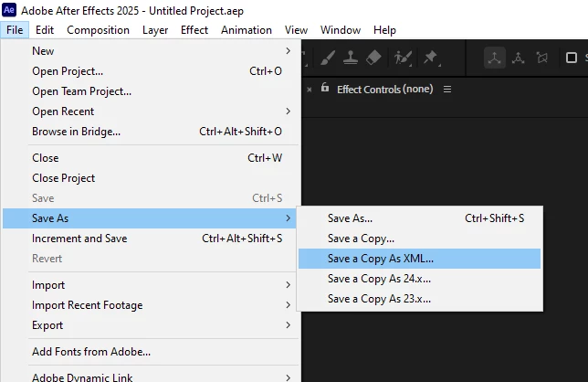588x382 pixels.
Task: Select the Puppet Pin tool
Action: [431, 58]
